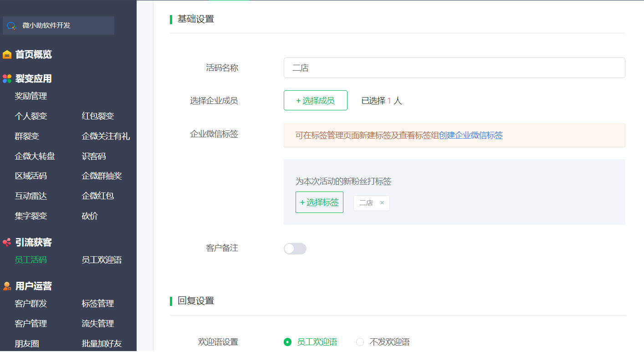Screen dimensions: 644x352
Task: Open 员工欢迎语 sidebar menu item
Action: pos(102,260)
